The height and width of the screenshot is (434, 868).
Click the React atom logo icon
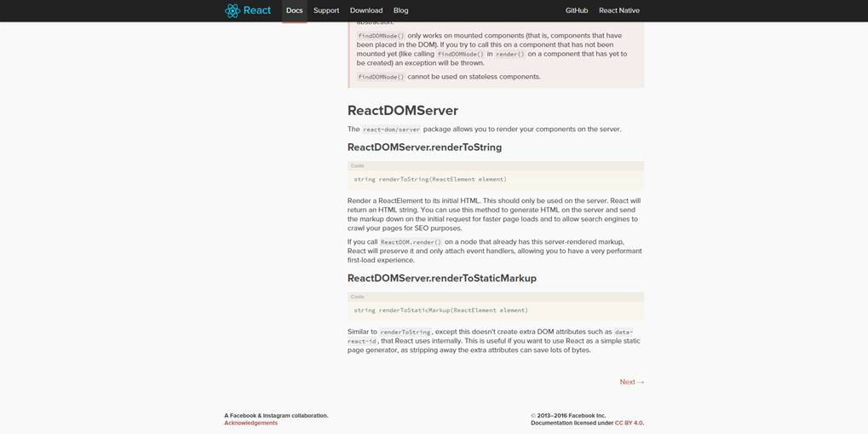point(233,11)
